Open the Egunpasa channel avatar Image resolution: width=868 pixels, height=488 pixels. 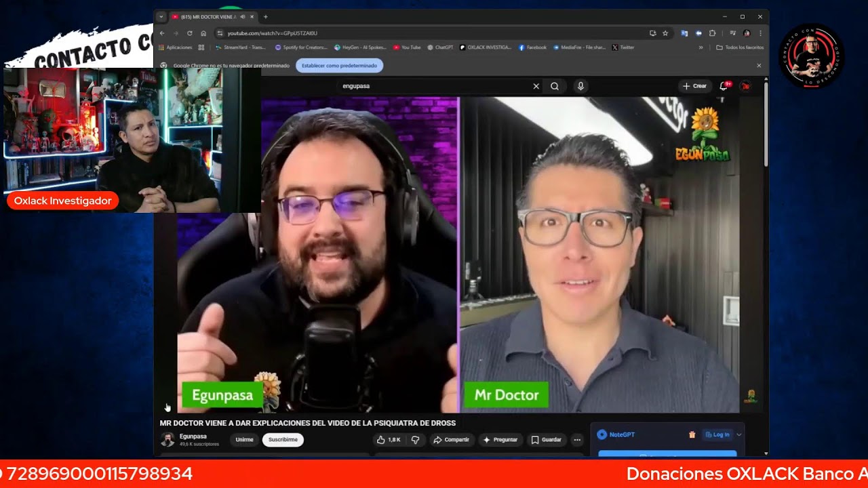(167, 440)
